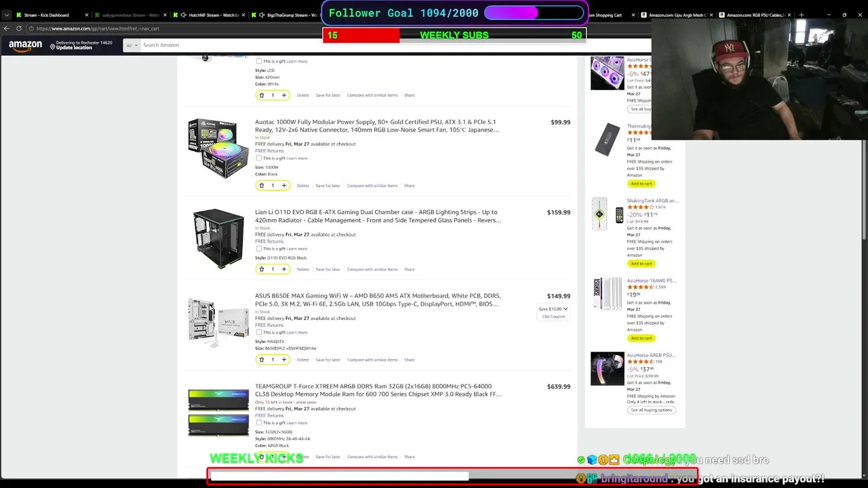Click the browser back arrow
The width and height of the screenshot is (868, 488).
pos(7,28)
